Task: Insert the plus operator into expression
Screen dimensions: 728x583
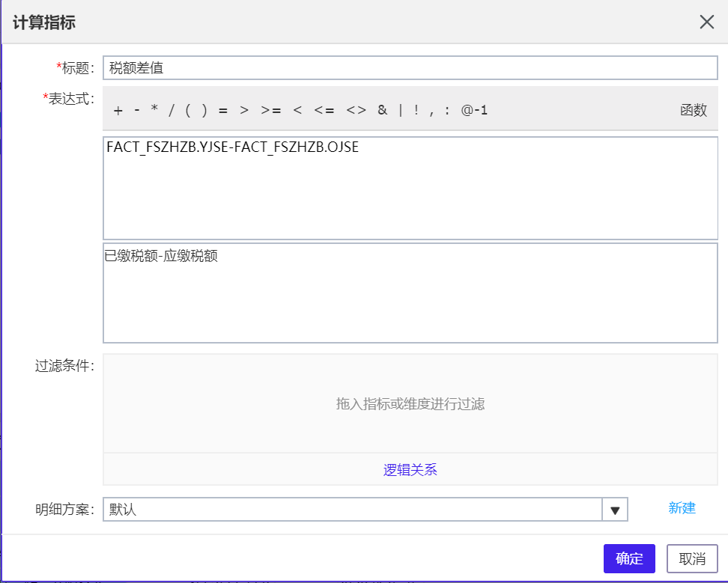Action: pos(118,110)
